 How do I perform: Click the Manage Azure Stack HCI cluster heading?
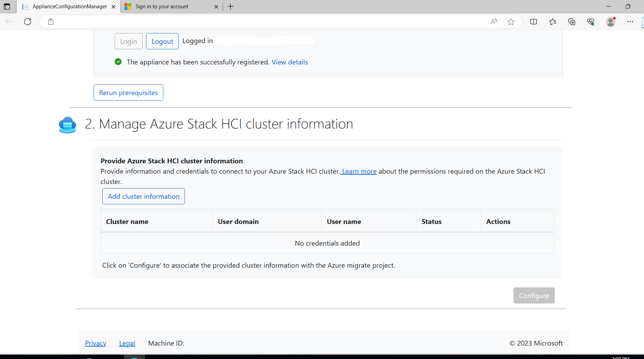(219, 124)
